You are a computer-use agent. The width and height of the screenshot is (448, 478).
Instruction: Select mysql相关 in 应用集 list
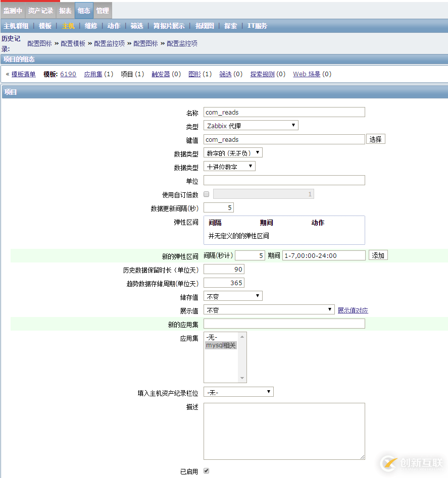221,345
